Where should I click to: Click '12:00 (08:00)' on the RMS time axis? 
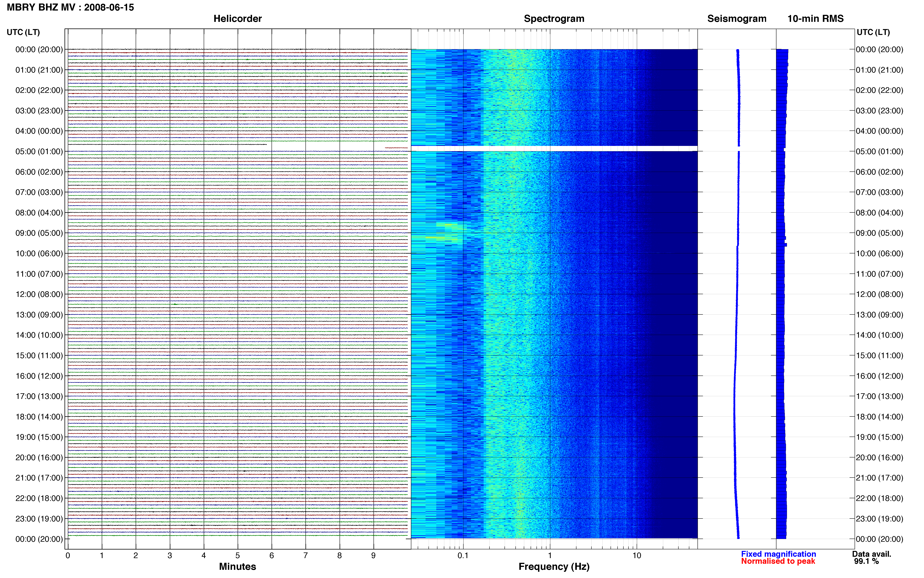coord(879,294)
